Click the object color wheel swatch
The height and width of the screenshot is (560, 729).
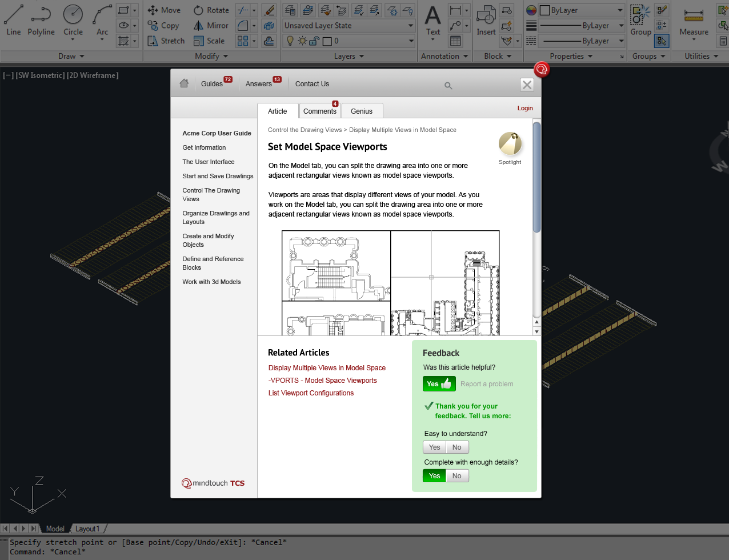click(531, 10)
